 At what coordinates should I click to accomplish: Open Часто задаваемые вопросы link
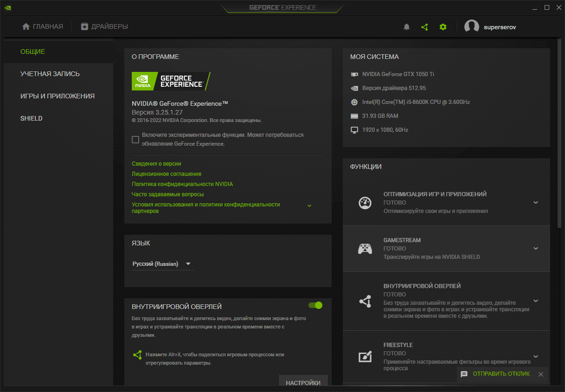(167, 194)
